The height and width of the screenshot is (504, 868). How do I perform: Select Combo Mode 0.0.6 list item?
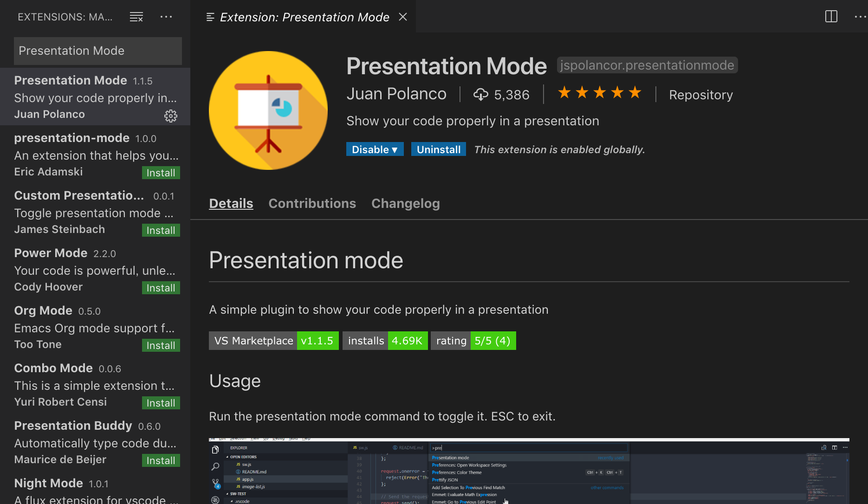pyautogui.click(x=95, y=384)
